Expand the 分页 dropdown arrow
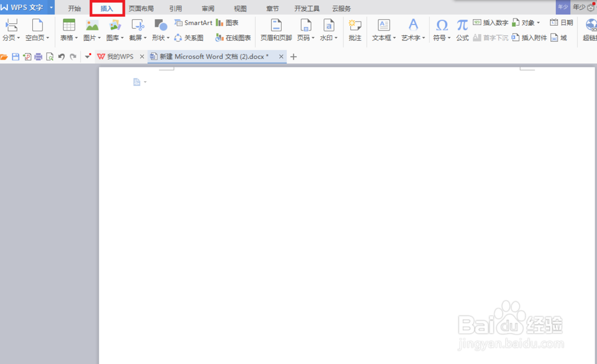 (x=19, y=38)
